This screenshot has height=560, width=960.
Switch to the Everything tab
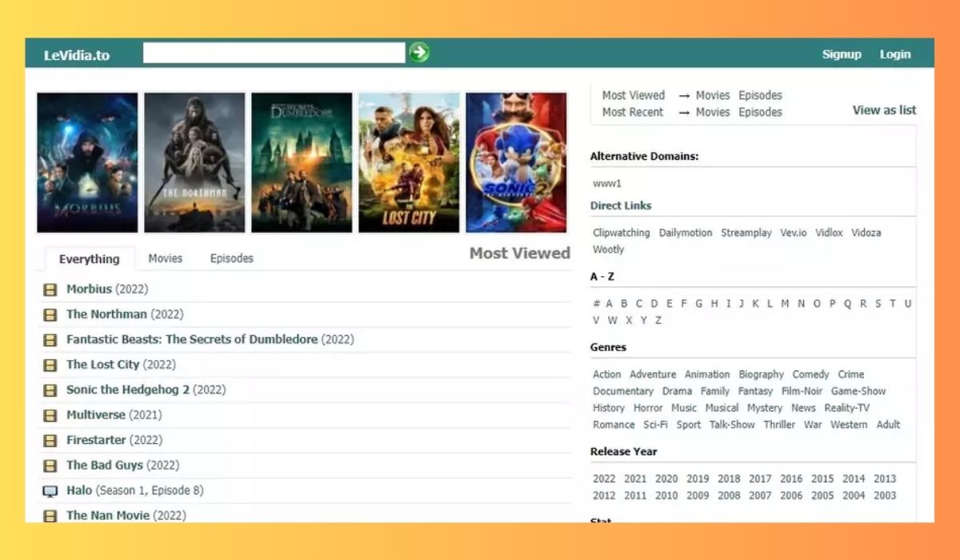tap(90, 258)
